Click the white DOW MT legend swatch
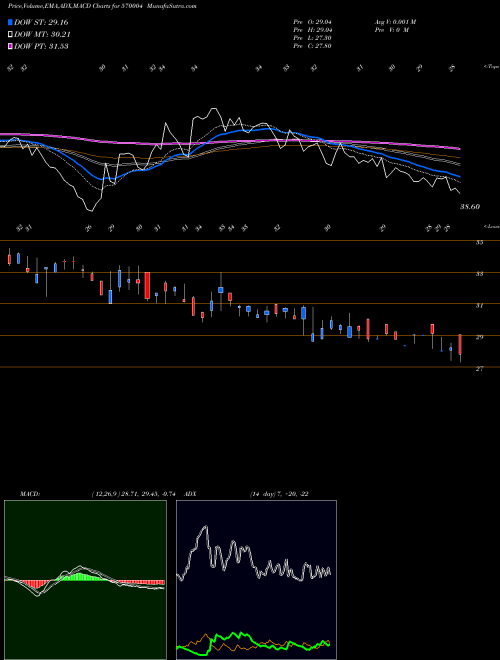The height and width of the screenshot is (660, 500). pyautogui.click(x=11, y=34)
